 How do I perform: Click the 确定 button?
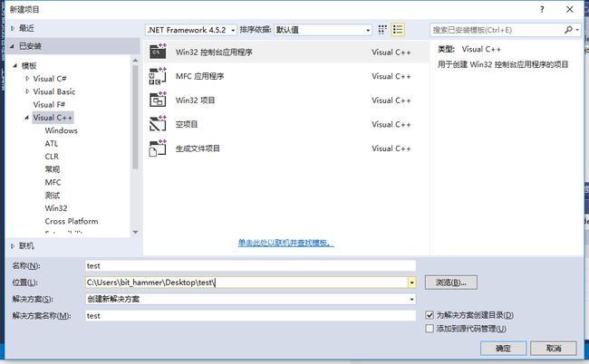(x=503, y=349)
